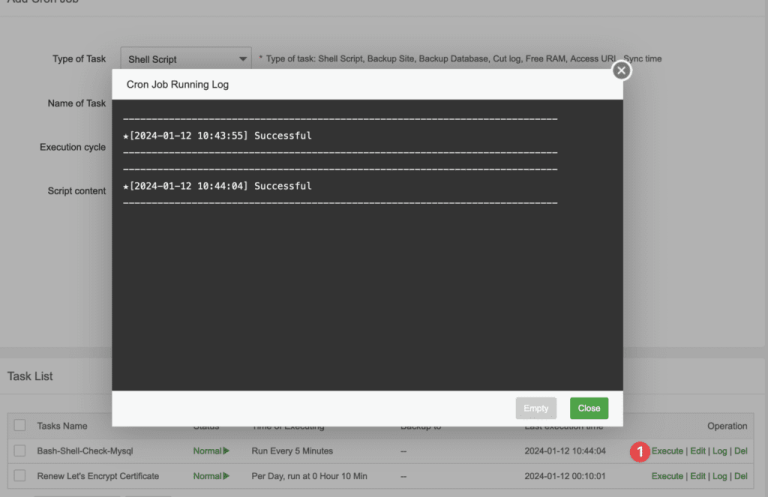Click the green Close button
Screen dimensions: 768x497
click(589, 408)
